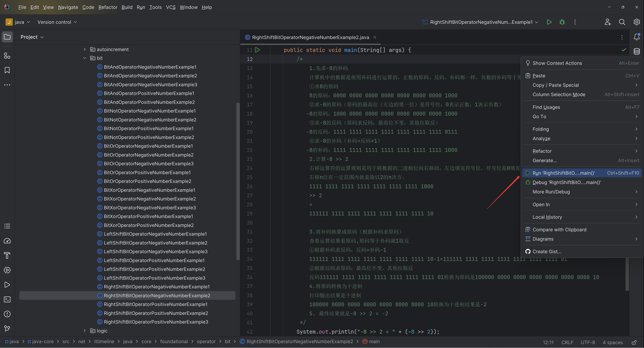This screenshot has width=644, height=348.
Task: Expand the Folding submenu
Action: point(582,129)
